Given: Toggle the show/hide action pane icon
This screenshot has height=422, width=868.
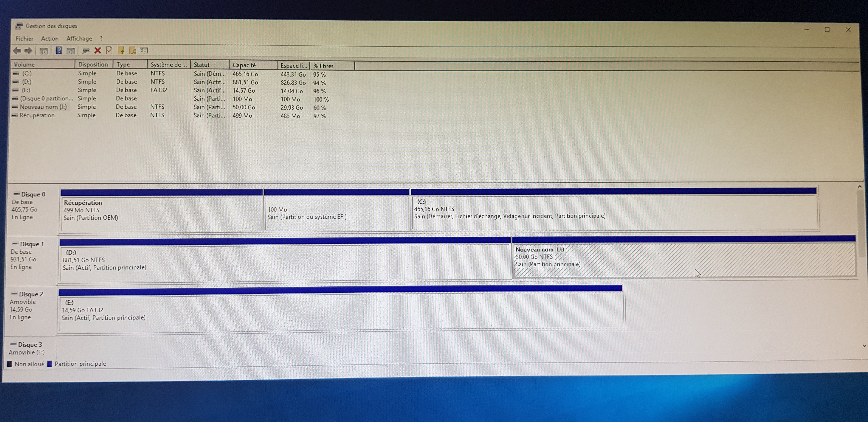Looking at the screenshot, I should (70, 51).
